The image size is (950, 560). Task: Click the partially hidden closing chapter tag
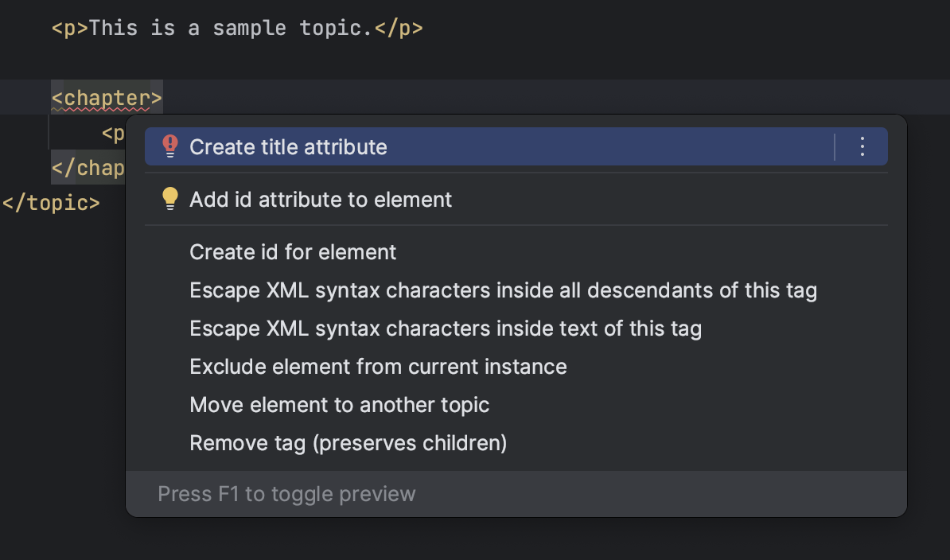point(88,169)
